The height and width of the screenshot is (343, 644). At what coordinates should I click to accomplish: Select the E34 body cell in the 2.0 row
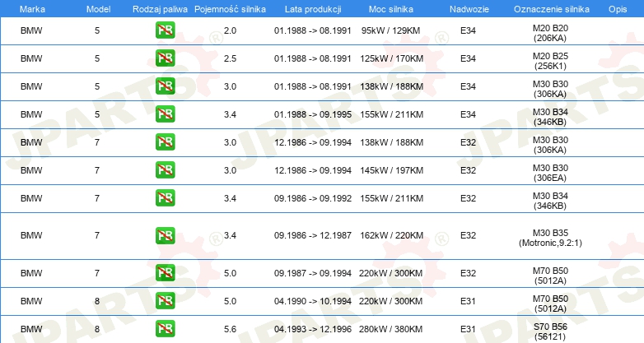tap(469, 30)
